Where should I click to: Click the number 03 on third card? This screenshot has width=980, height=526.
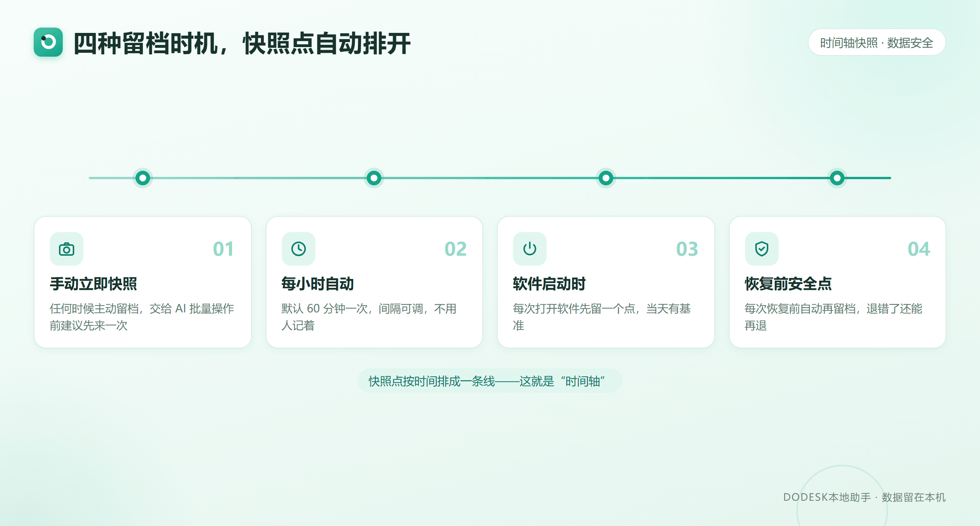coord(687,249)
